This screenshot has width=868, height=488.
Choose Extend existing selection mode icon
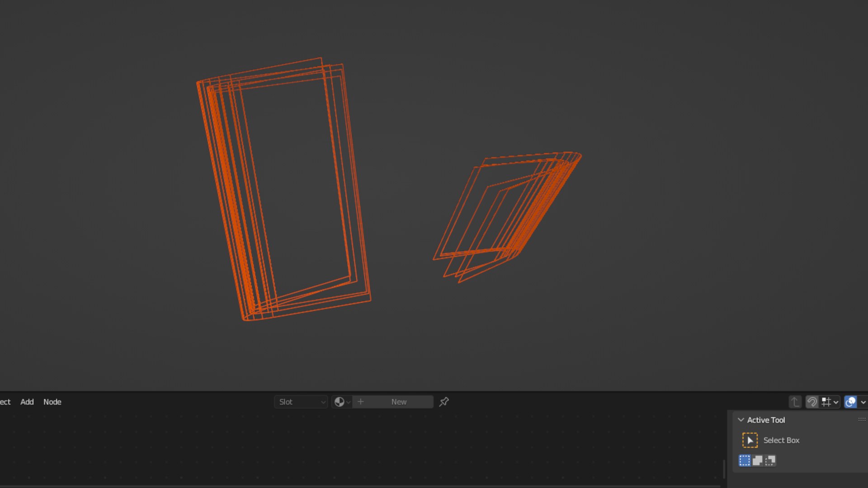[757, 460]
